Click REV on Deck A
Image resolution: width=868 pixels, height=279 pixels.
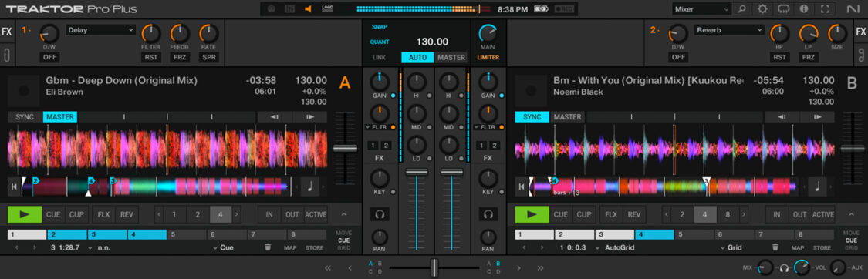click(127, 214)
